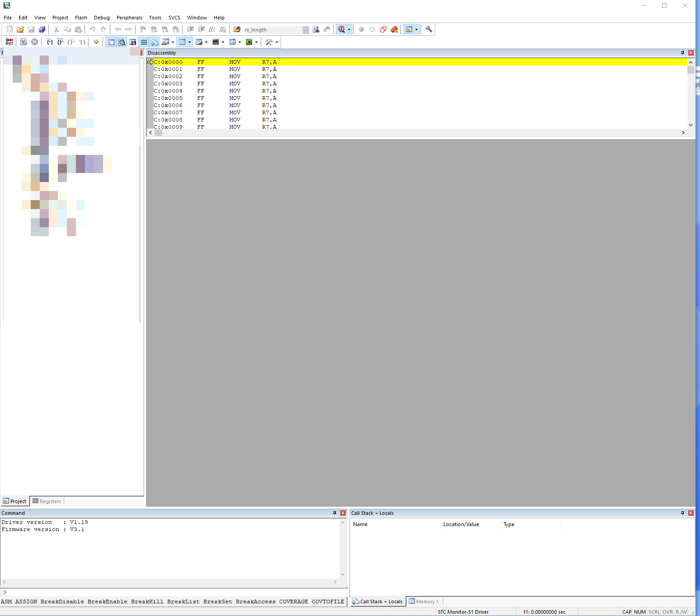Open the rx_length combo box dropdown
The image size is (700, 616).
[305, 29]
